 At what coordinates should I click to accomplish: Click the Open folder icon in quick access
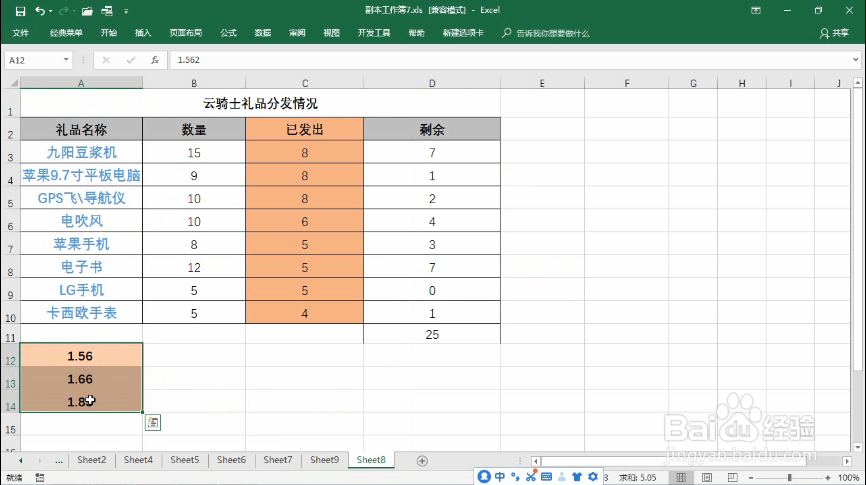coord(87,11)
